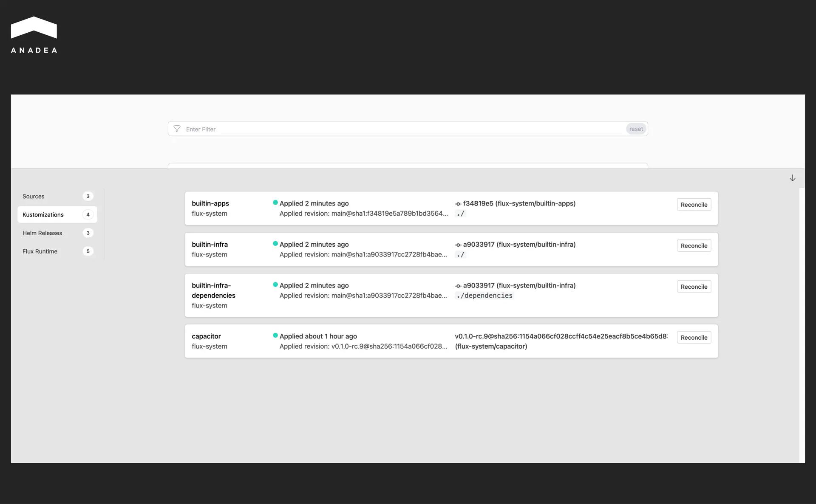Collapse panel with the down arrow icon
Screen dimensions: 816x504
pyautogui.click(x=792, y=178)
